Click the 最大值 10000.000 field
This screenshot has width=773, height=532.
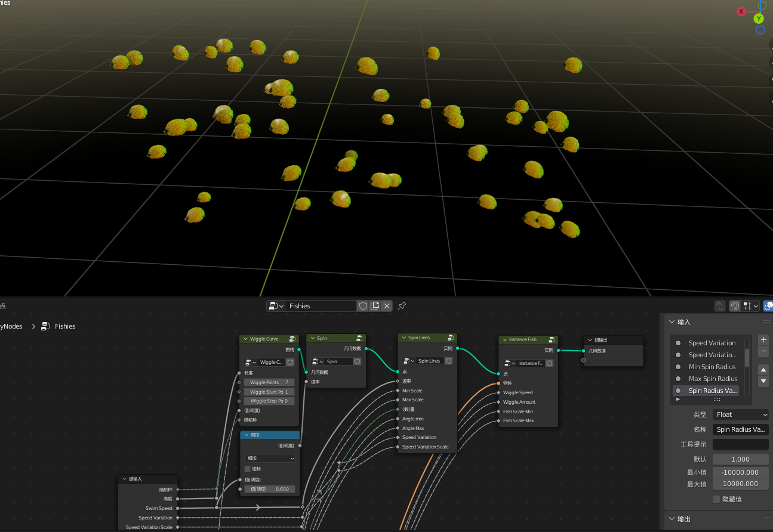741,484
